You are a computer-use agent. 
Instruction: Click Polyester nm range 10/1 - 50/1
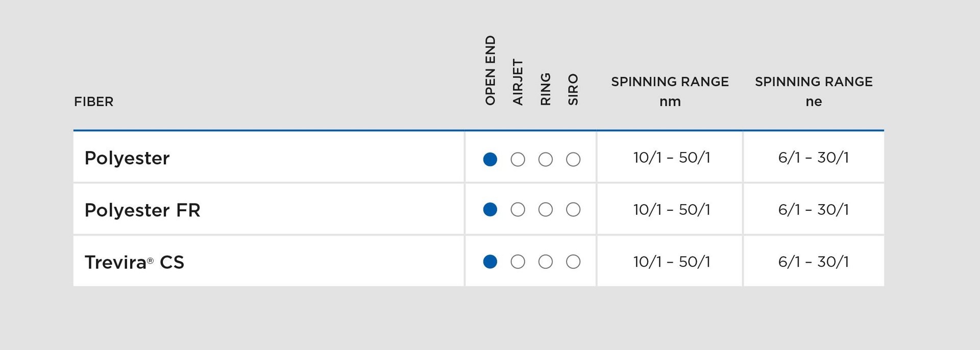click(x=672, y=158)
